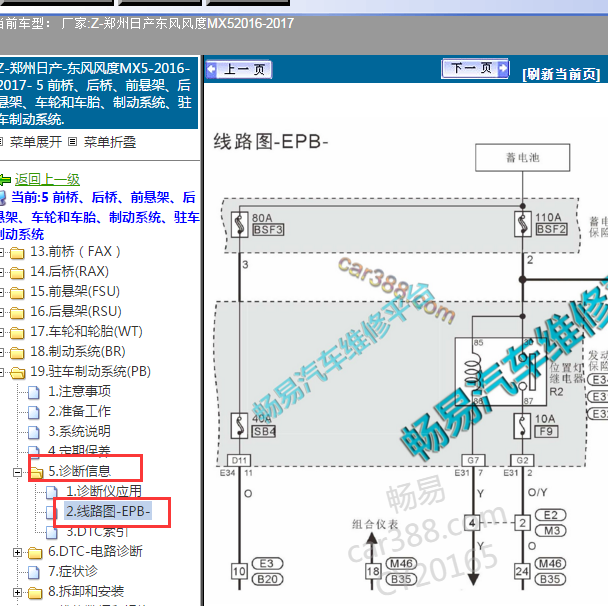Open document 2.准备工作
The image size is (608, 606).
(79, 411)
